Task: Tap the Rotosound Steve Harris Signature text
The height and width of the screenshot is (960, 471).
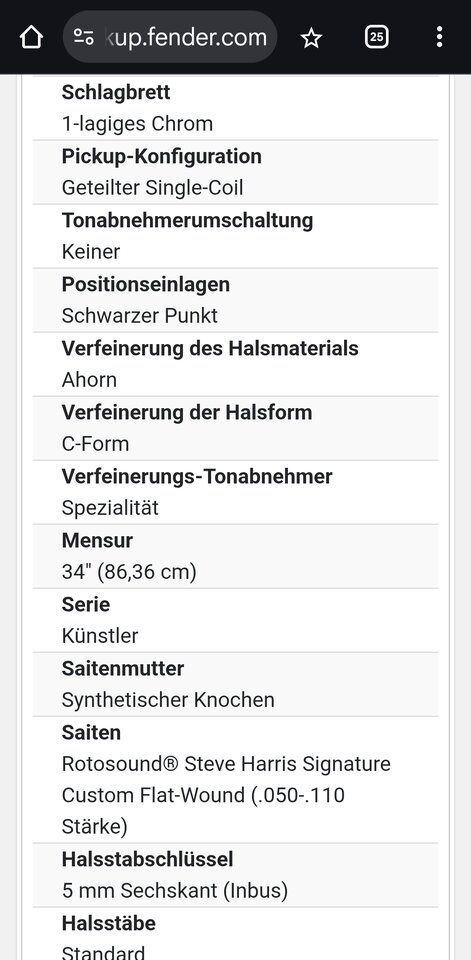Action: point(226,763)
